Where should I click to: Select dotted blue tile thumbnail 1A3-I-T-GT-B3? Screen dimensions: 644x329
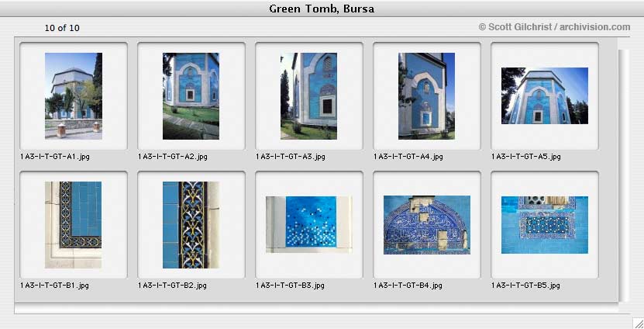309,224
